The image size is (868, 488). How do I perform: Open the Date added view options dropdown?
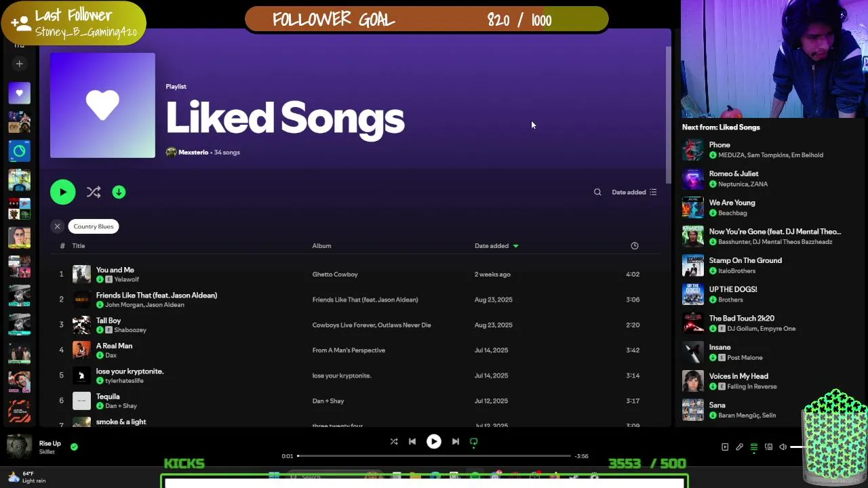pos(634,192)
